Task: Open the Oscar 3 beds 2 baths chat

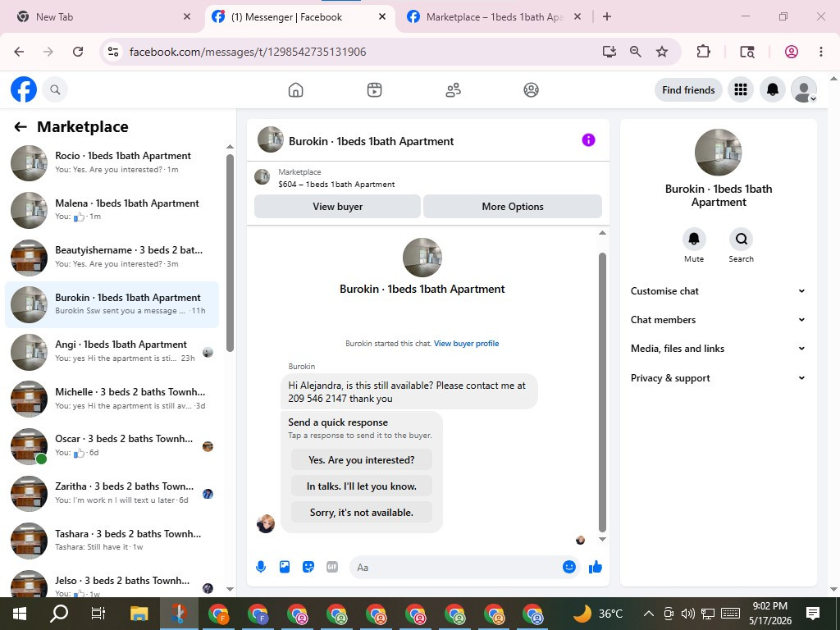Action: click(112, 445)
